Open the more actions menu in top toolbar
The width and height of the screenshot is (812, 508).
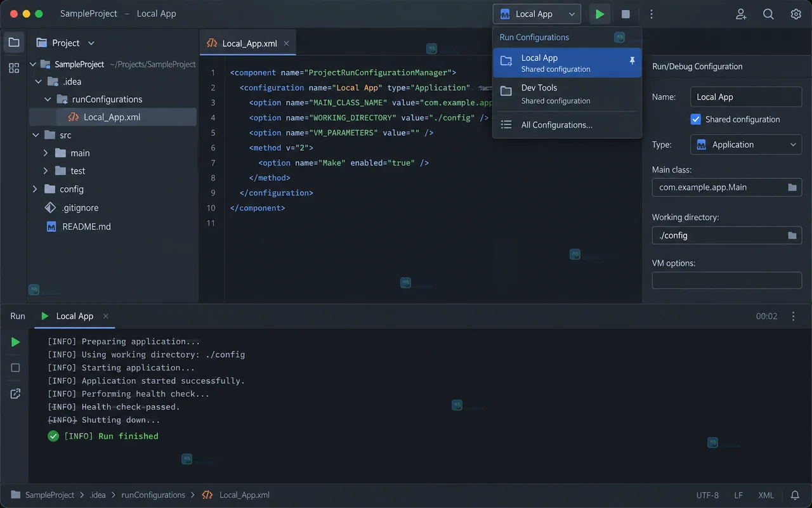pyautogui.click(x=651, y=14)
